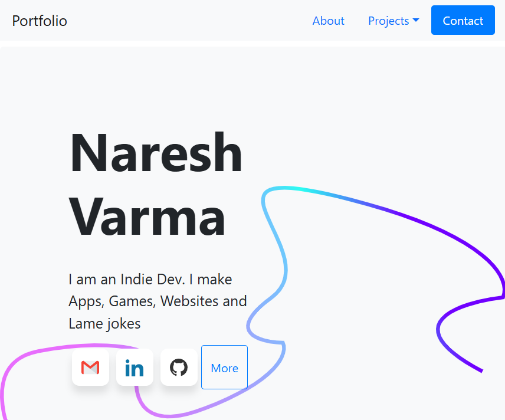Image resolution: width=505 pixels, height=420 pixels.
Task: Click the Projects caret arrow
Action: (x=416, y=21)
